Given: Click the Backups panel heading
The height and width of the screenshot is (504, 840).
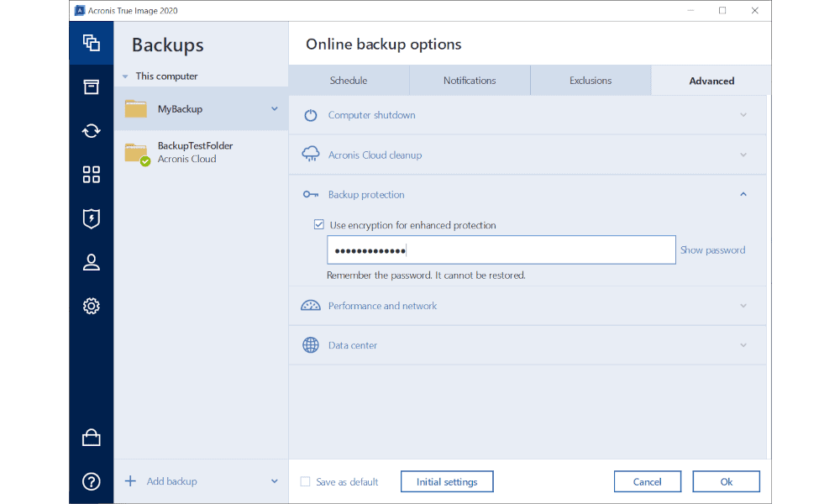Looking at the screenshot, I should tap(168, 45).
